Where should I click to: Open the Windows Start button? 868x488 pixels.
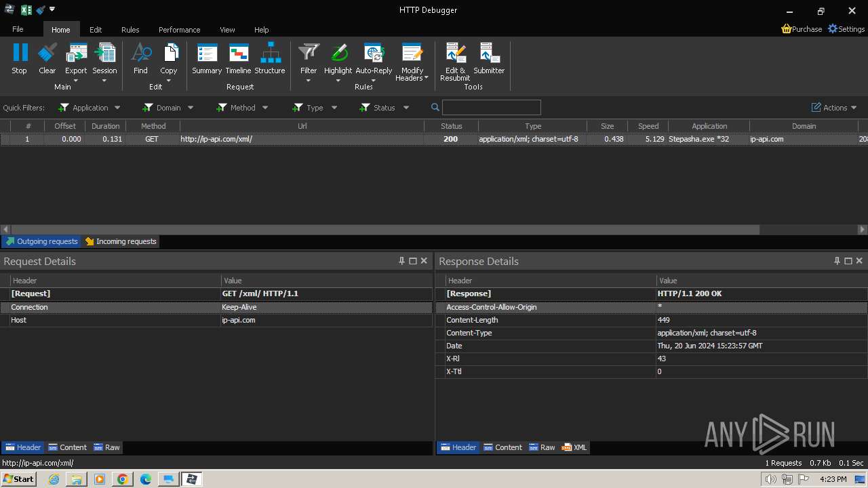pos(19,479)
